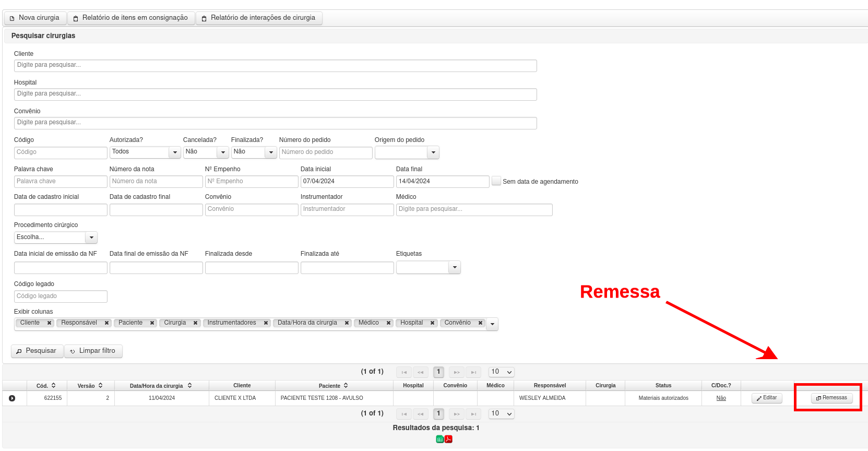
Task: Change rows-per-page selector at top
Action: (x=502, y=372)
